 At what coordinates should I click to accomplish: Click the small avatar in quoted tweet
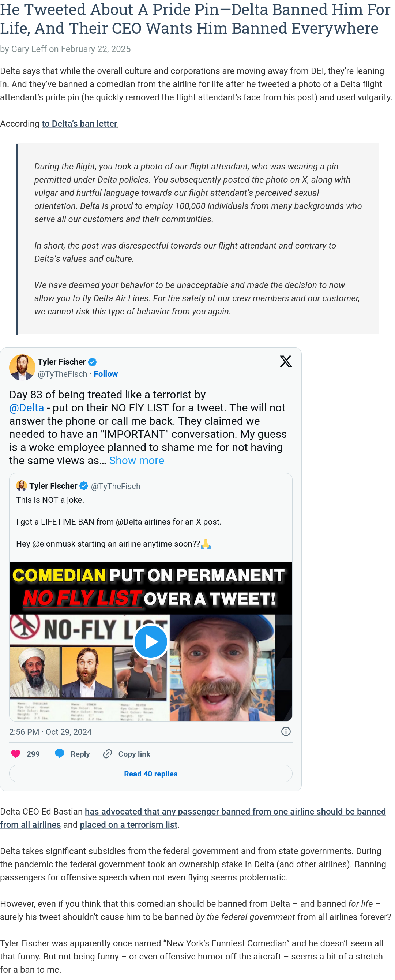22,485
